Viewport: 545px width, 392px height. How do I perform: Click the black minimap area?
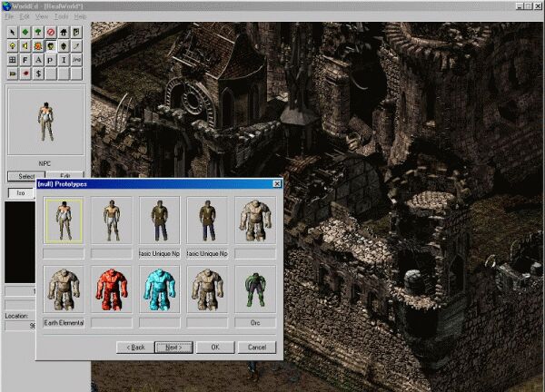pos(20,242)
